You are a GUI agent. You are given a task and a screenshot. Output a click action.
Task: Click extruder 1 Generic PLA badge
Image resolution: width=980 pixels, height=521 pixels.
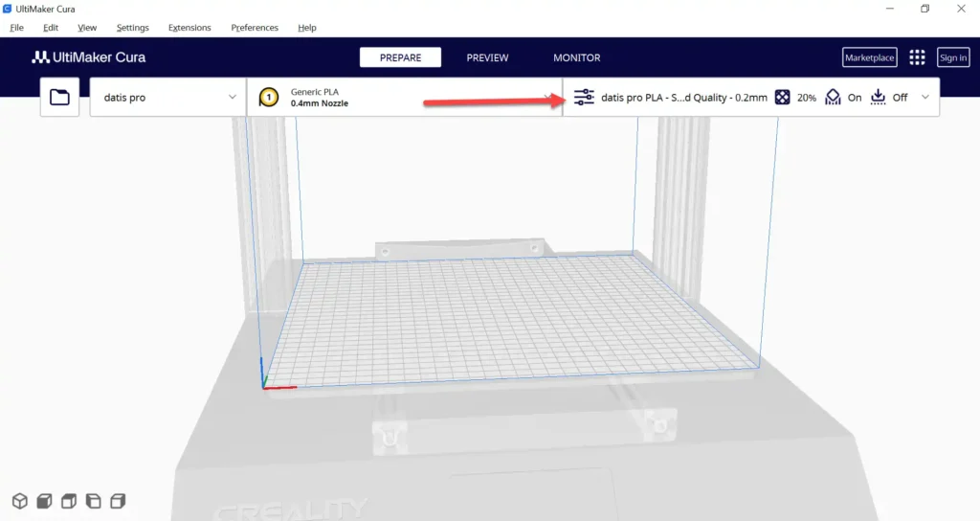(269, 97)
